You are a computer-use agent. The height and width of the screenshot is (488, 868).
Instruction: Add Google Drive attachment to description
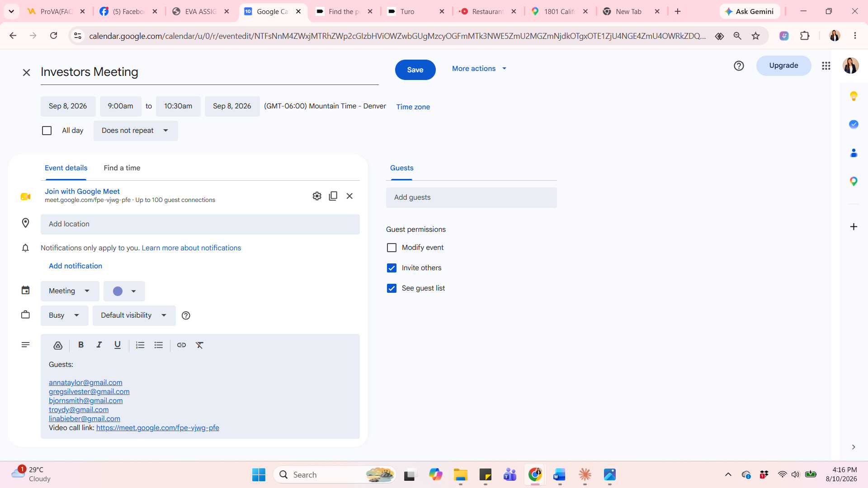click(58, 346)
